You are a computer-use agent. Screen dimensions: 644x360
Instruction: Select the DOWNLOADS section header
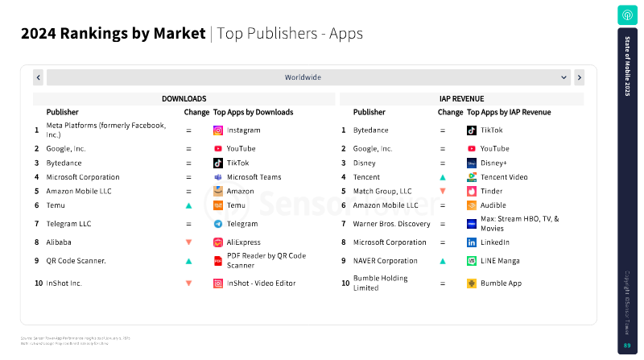tap(184, 98)
